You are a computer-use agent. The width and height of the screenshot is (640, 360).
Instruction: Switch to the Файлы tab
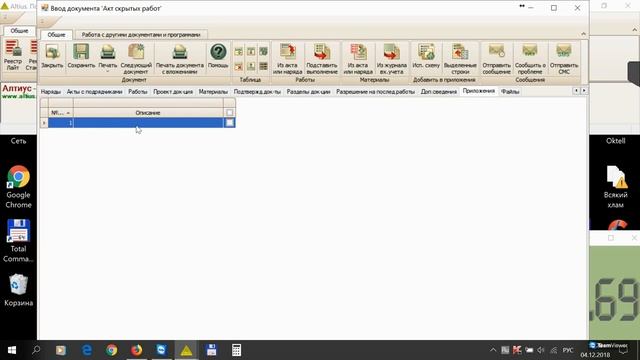pos(510,92)
